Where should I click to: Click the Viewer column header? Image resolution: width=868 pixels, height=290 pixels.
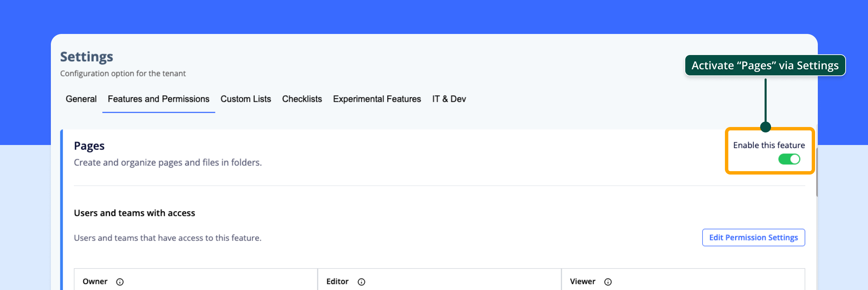pyautogui.click(x=583, y=282)
